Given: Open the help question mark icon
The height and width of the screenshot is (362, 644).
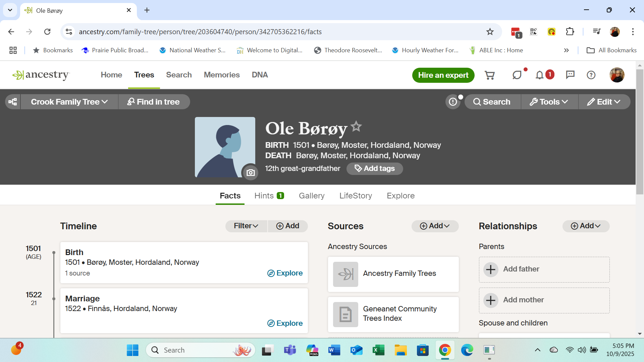Looking at the screenshot, I should pos(591,75).
